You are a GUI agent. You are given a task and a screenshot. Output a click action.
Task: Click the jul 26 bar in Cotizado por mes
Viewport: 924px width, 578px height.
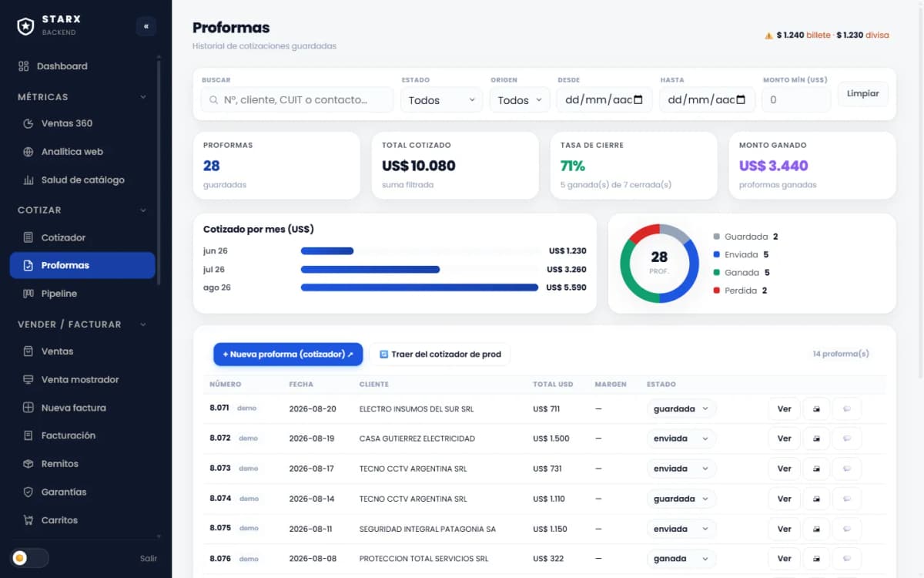click(370, 270)
